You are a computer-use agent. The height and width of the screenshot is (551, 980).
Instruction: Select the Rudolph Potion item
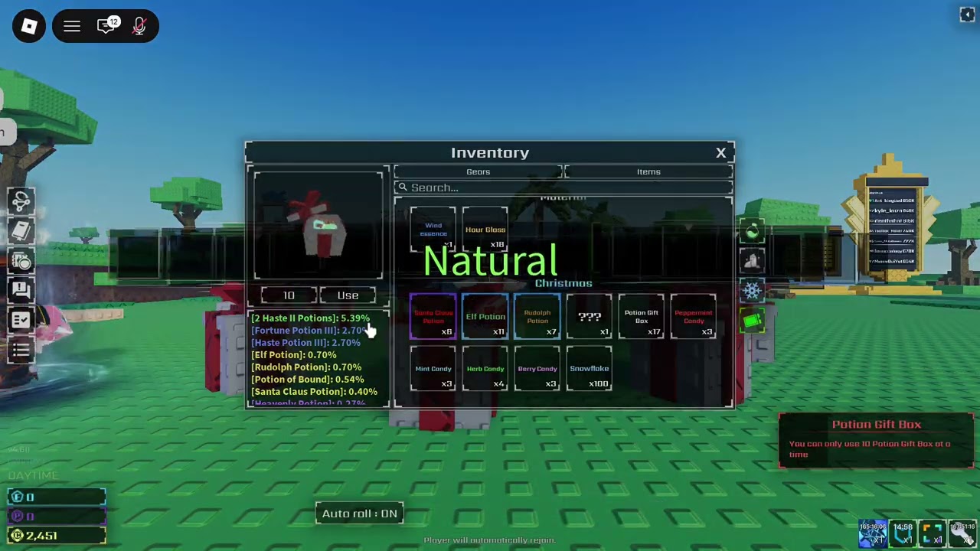537,316
